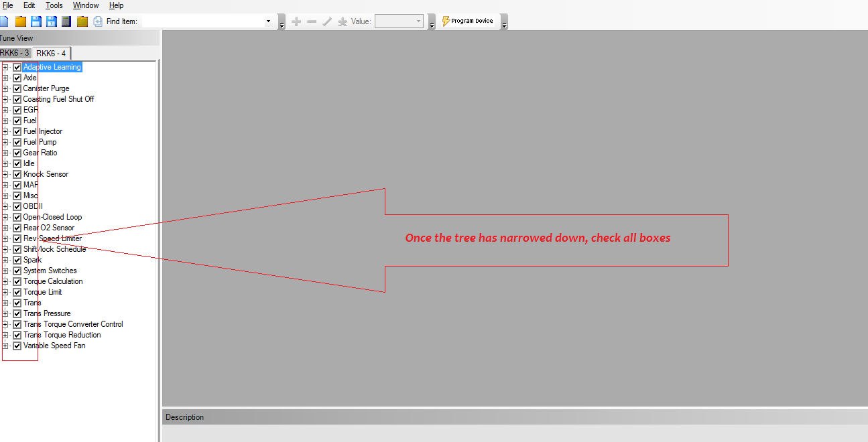
Task: Expand the Gear Ratio tree node
Action: (x=5, y=153)
